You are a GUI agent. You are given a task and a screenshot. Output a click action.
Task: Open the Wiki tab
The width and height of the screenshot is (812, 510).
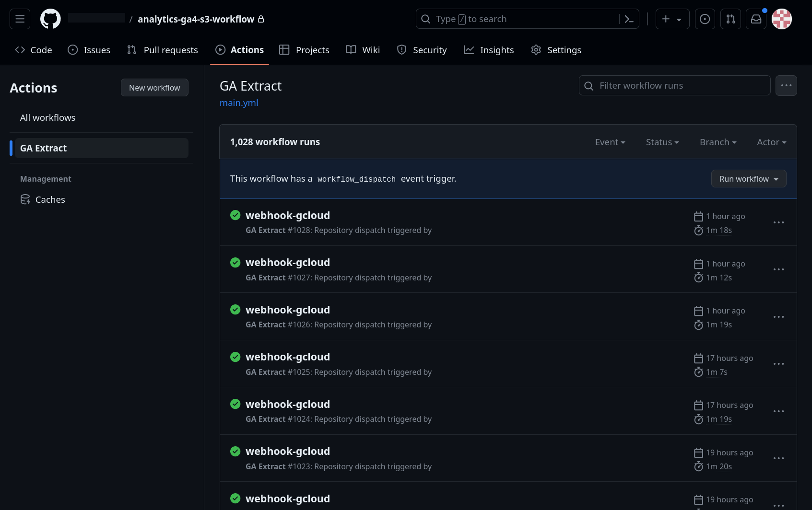tap(363, 50)
